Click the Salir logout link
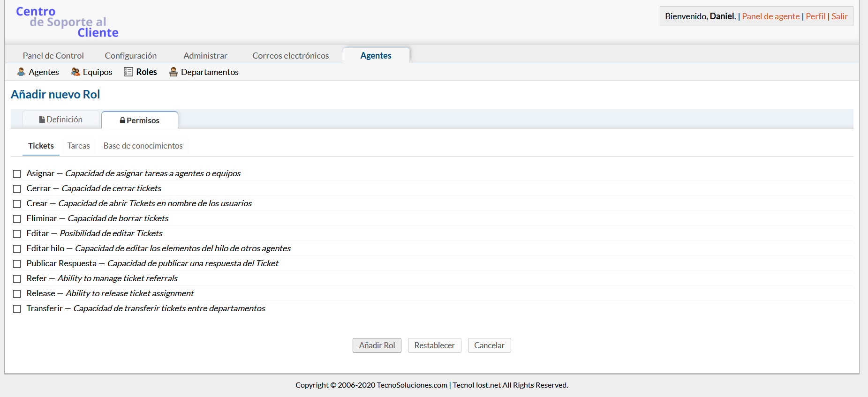The height and width of the screenshot is (397, 868). tap(839, 16)
